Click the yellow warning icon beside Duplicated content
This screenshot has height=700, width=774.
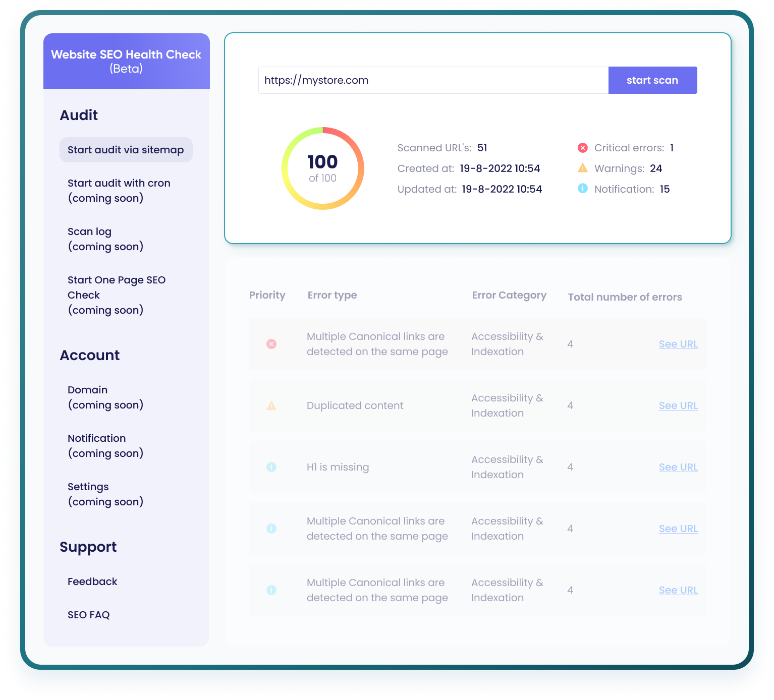tap(271, 405)
